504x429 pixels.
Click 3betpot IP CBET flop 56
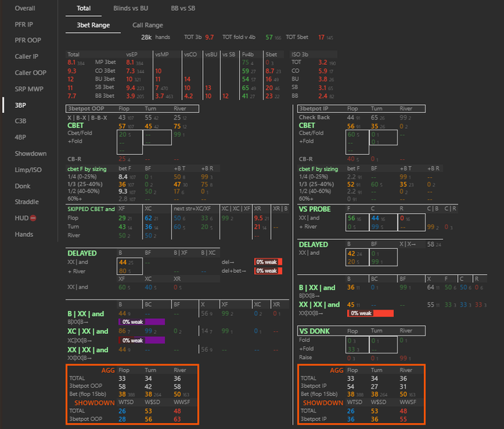point(351,126)
